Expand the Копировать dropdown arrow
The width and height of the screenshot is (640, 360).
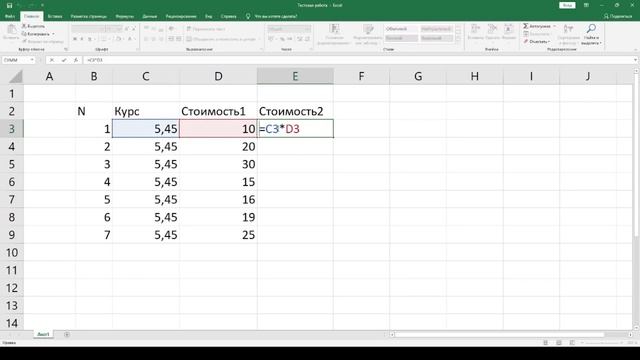[53, 34]
